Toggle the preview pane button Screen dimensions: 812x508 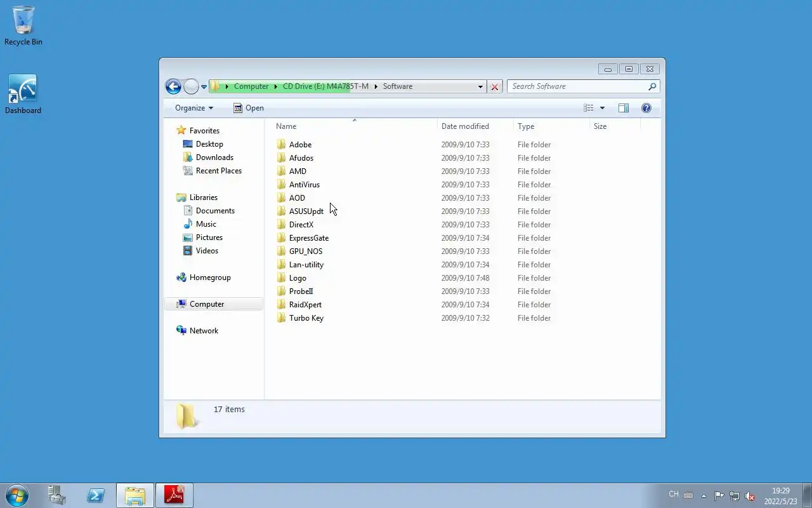pyautogui.click(x=624, y=108)
